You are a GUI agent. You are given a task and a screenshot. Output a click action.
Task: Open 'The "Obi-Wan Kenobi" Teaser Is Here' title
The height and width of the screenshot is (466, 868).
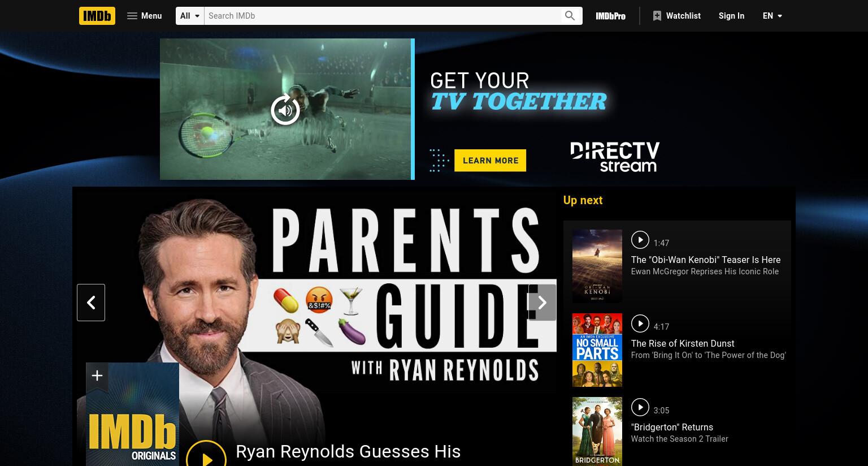click(706, 260)
